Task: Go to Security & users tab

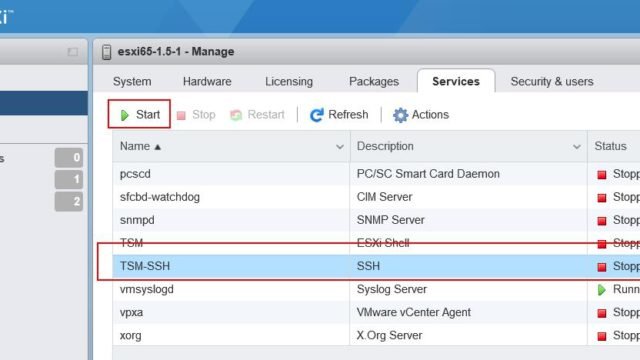Action: pyautogui.click(x=552, y=82)
